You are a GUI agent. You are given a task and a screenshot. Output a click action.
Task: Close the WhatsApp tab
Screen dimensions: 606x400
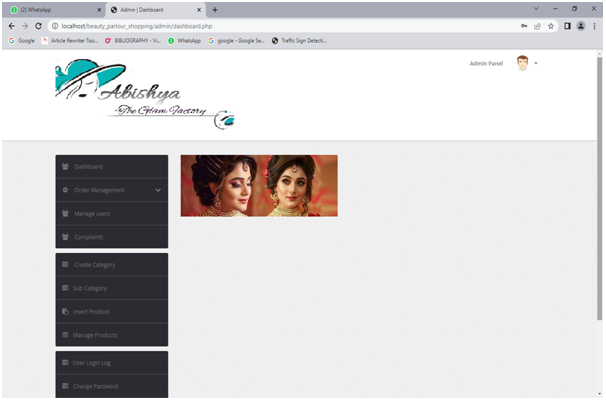click(99, 10)
